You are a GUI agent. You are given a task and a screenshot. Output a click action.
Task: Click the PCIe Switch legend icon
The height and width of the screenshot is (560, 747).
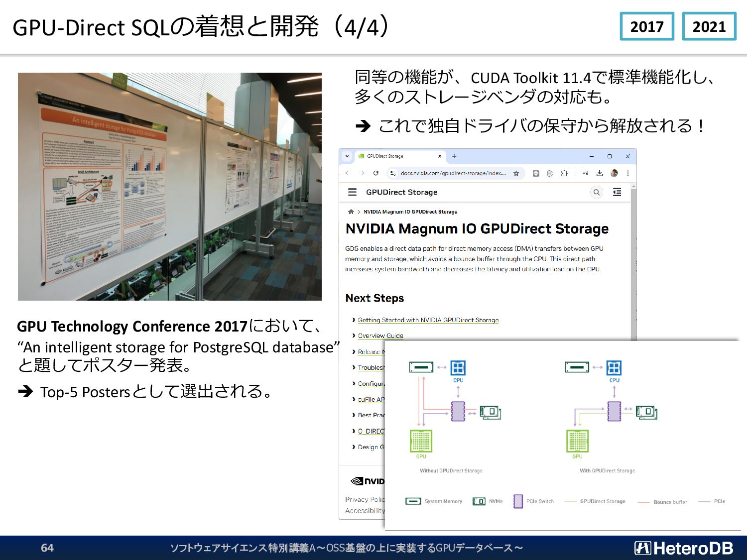point(518,501)
